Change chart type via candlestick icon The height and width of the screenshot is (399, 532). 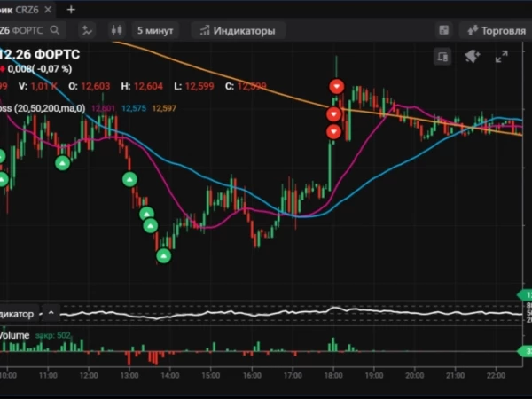[117, 30]
